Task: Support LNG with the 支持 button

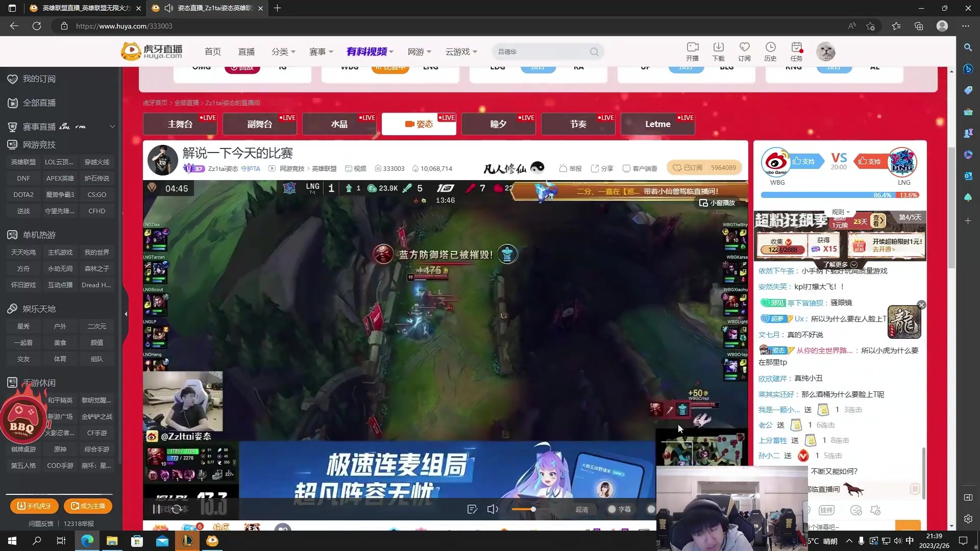Action: (x=871, y=161)
